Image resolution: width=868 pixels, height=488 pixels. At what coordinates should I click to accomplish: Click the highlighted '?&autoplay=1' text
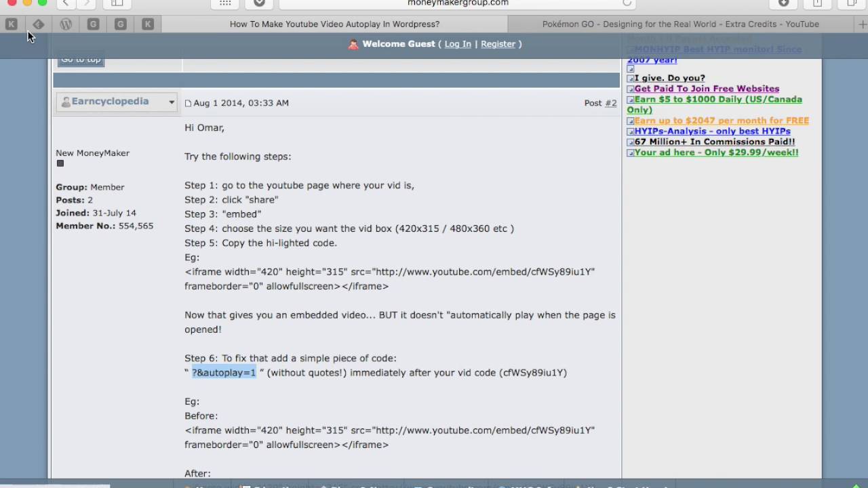(224, 373)
